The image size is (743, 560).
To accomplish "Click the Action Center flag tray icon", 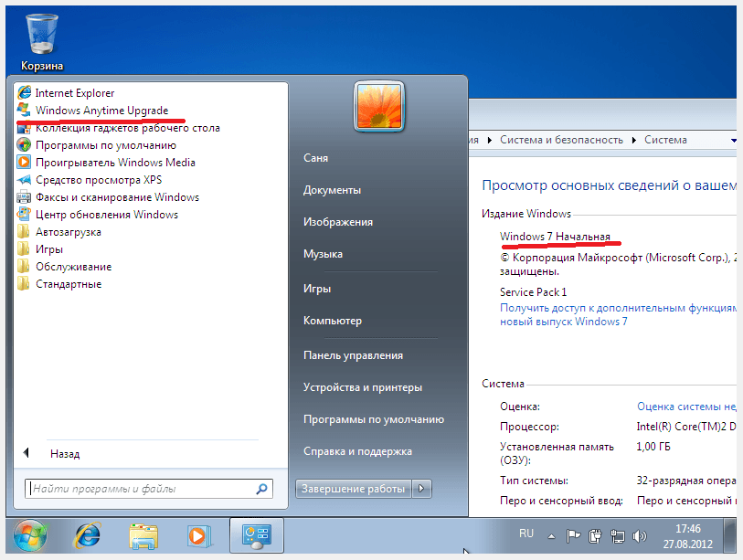I will coord(573,536).
